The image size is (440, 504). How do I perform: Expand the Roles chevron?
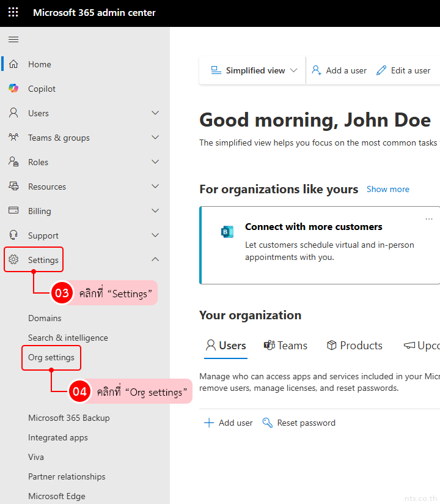[x=155, y=161]
